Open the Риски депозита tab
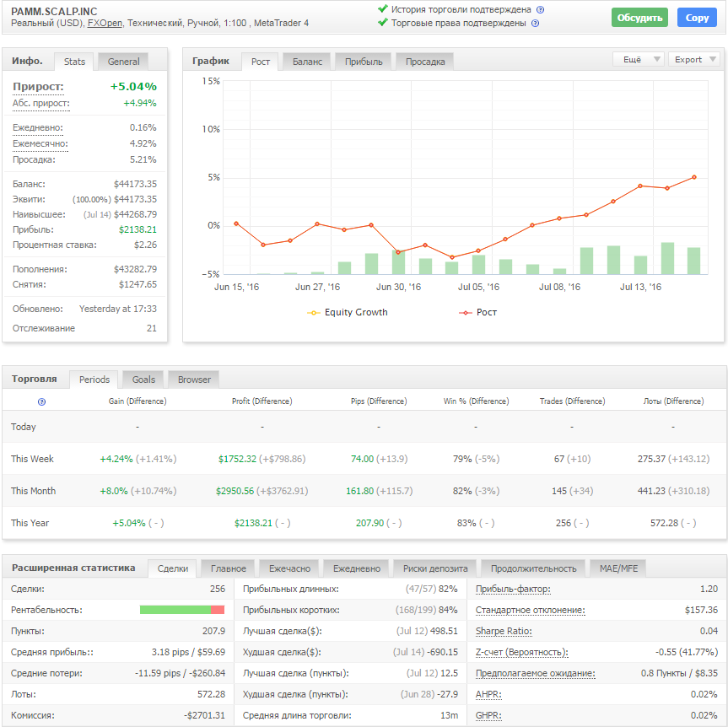Image resolution: width=728 pixels, height=727 pixels. [x=435, y=568]
